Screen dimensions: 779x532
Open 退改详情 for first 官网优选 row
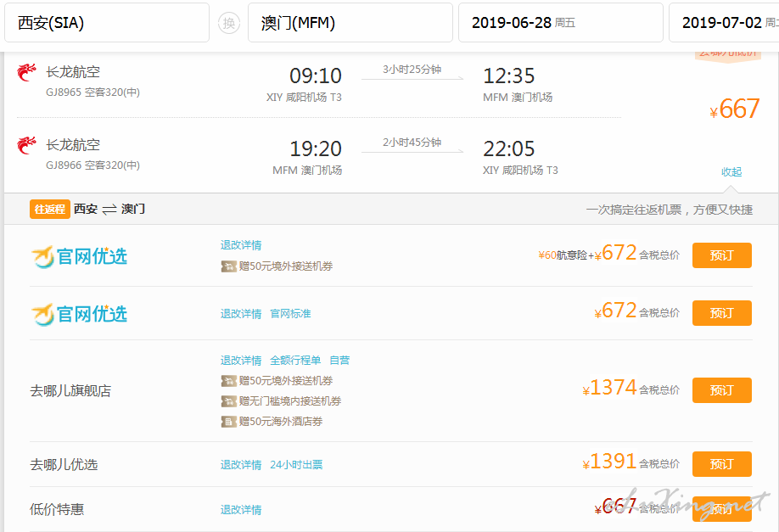[x=241, y=245]
